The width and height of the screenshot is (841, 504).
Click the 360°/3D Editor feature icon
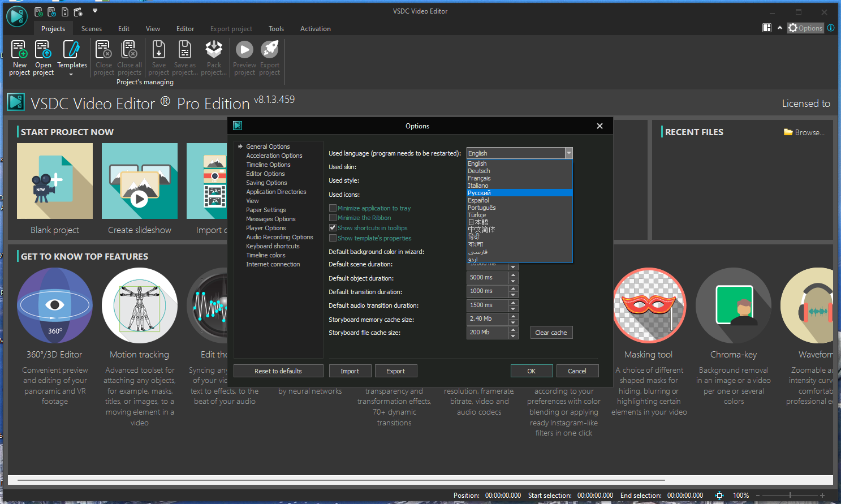pos(55,305)
